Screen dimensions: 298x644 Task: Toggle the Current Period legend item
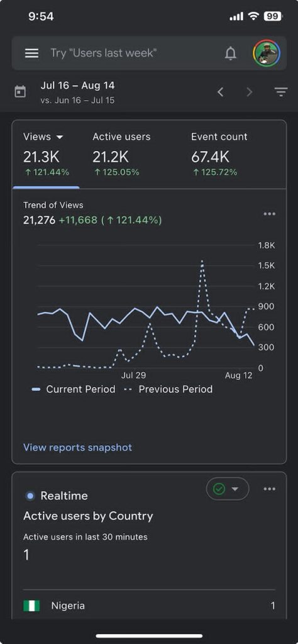coord(74,389)
